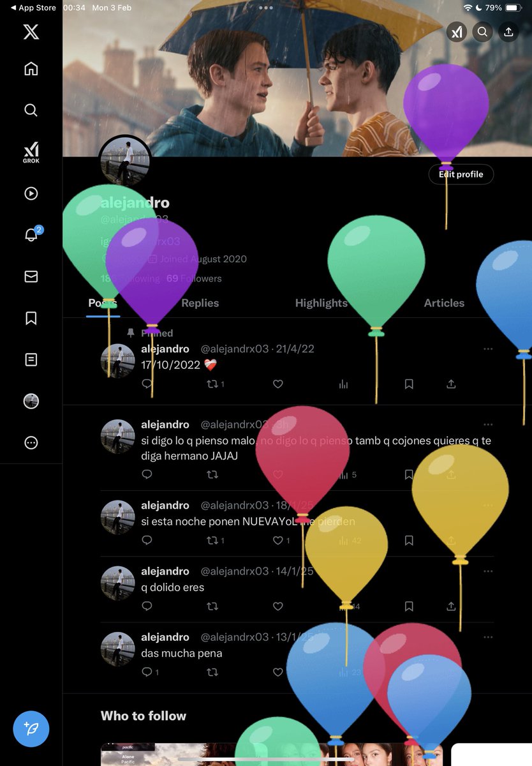Like the pinned 17/10/2022 post
Screen dimensions: 532x766
click(x=277, y=384)
